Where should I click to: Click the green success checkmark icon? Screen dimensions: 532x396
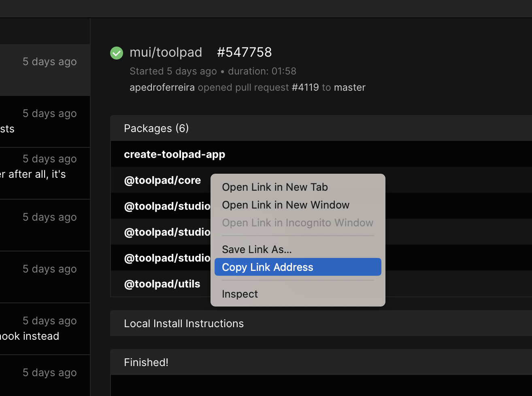(117, 53)
